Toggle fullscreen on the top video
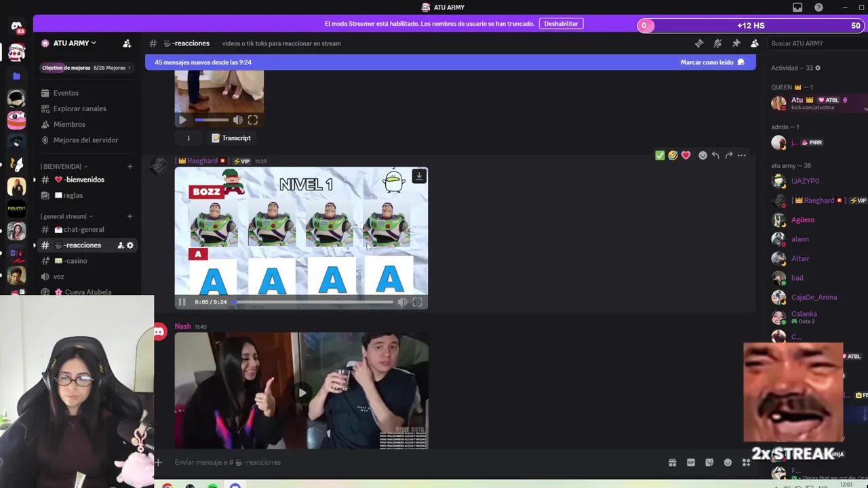This screenshot has height=488, width=868. [x=252, y=120]
